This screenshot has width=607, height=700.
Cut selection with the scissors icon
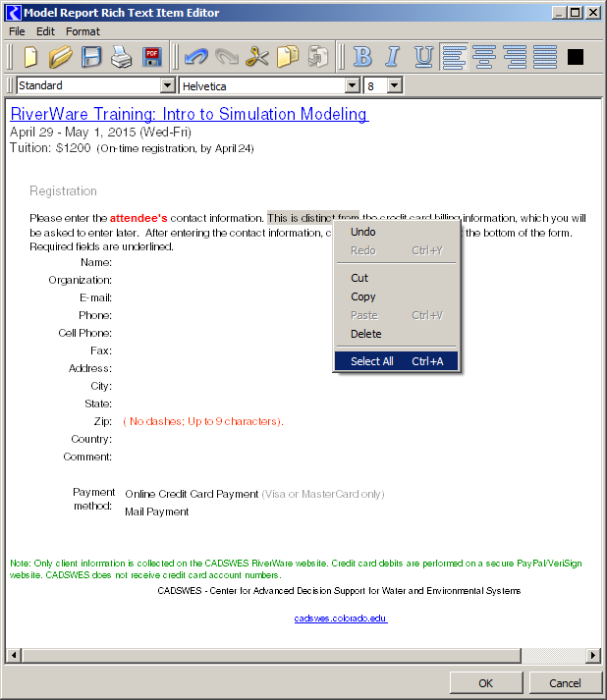[256, 57]
